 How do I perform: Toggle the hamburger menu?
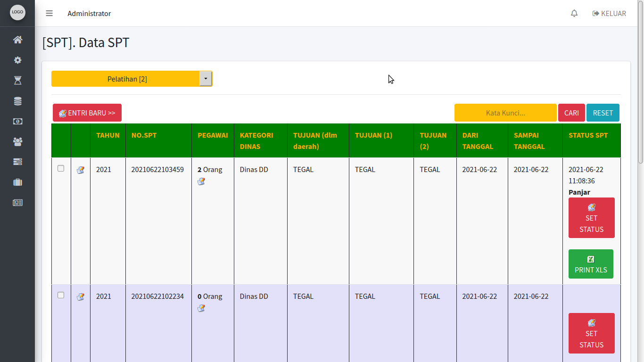point(49,13)
